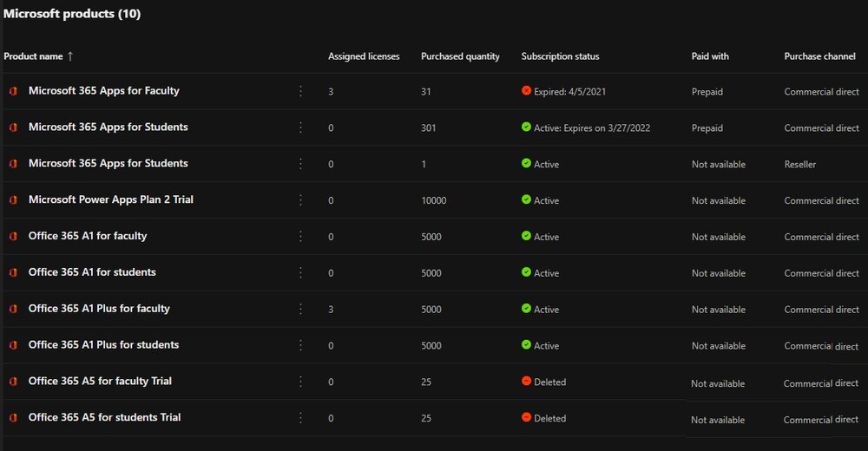Open Microsoft Power Apps Plan 2 Trial product
Viewport: 868px width, 451px height.
[x=111, y=199]
